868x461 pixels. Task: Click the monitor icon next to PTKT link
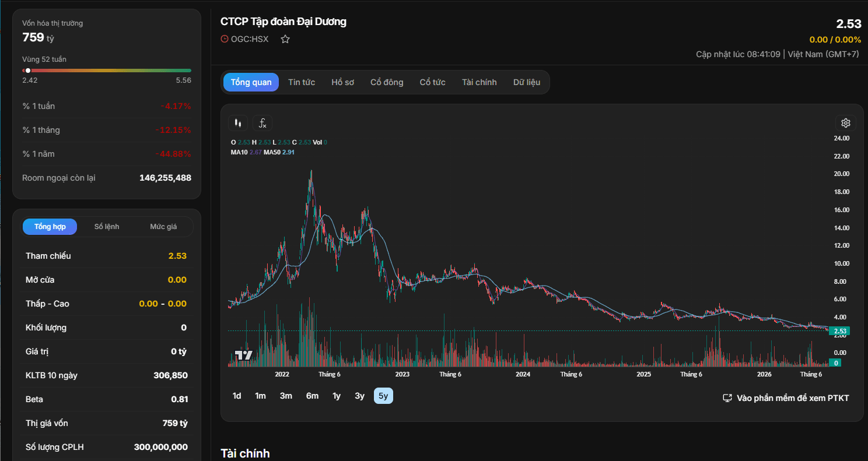[727, 398]
